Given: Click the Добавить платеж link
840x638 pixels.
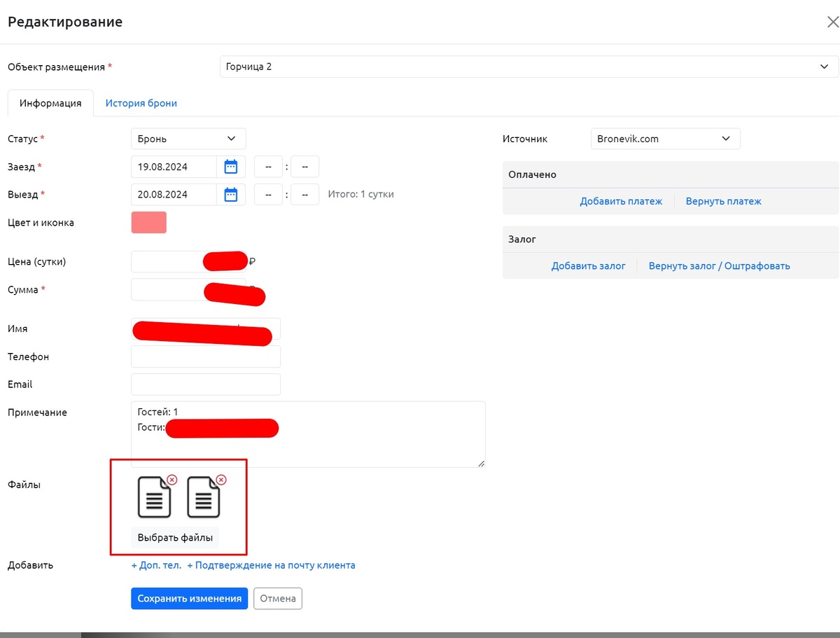Looking at the screenshot, I should coord(621,201).
